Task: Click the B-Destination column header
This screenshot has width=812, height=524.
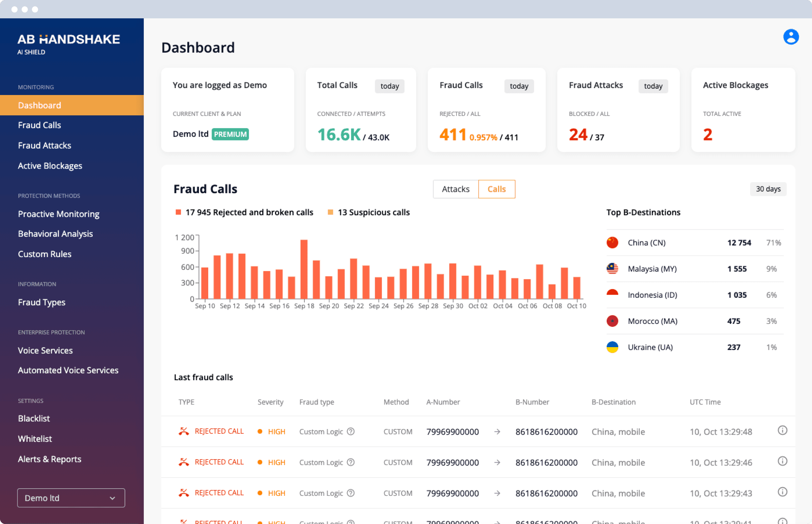Action: (613, 402)
